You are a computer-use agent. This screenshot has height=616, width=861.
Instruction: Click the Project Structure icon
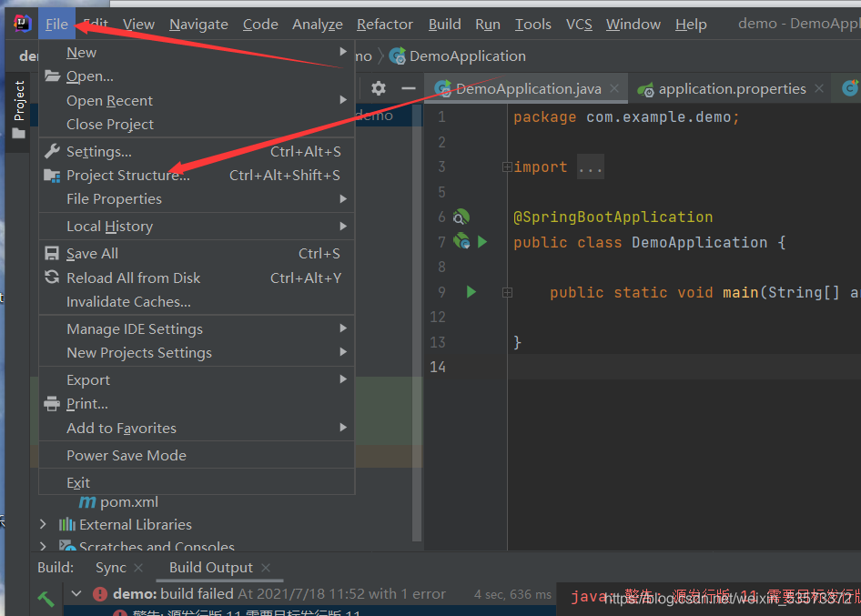[x=52, y=175]
